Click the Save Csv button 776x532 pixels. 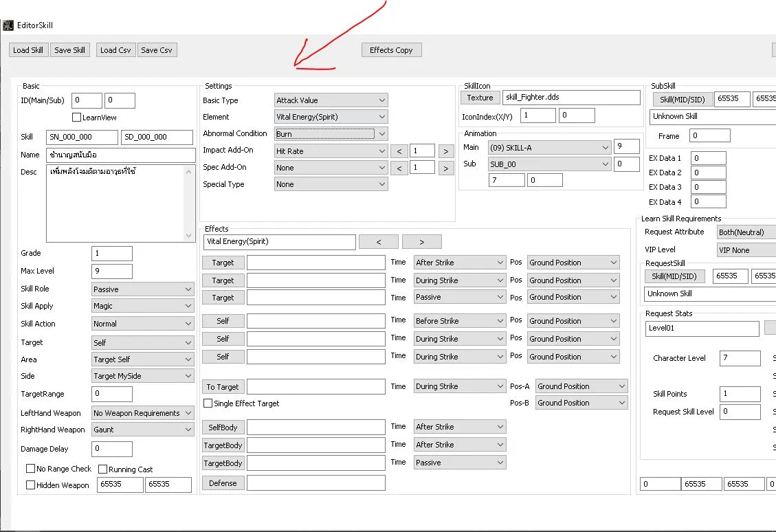point(157,50)
